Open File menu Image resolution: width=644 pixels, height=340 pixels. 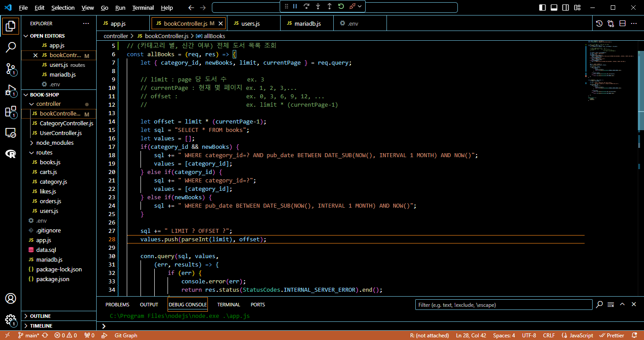point(23,8)
